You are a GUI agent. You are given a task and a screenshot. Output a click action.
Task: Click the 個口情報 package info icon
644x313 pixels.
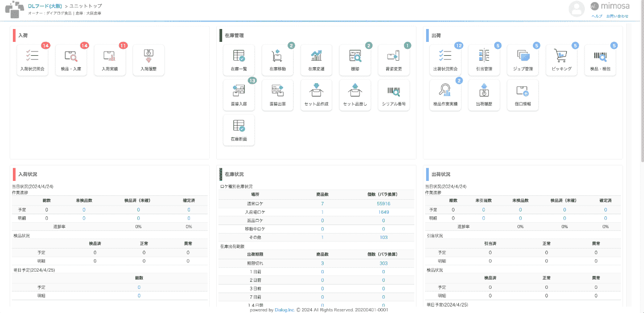click(x=523, y=95)
